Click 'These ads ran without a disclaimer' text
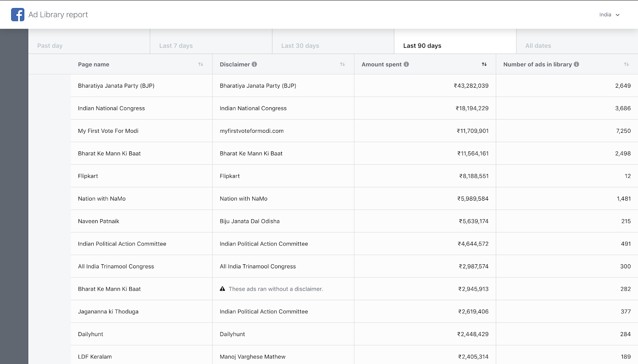638x364 pixels. pyautogui.click(x=276, y=289)
